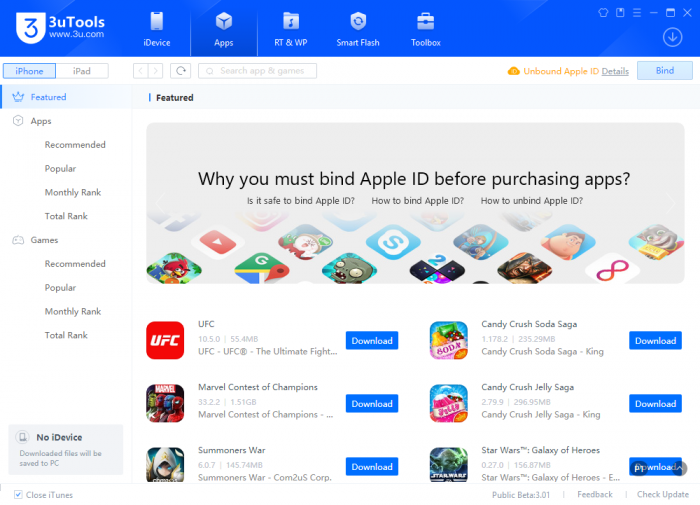This screenshot has width=700, height=505.
Task: Open the Toolbox section
Action: (425, 29)
